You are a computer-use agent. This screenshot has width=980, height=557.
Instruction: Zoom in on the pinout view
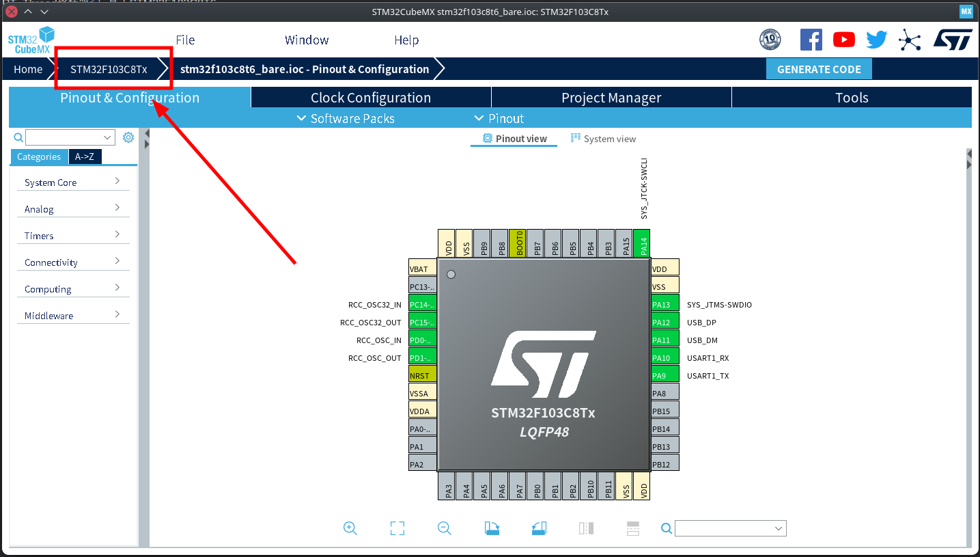coord(350,528)
